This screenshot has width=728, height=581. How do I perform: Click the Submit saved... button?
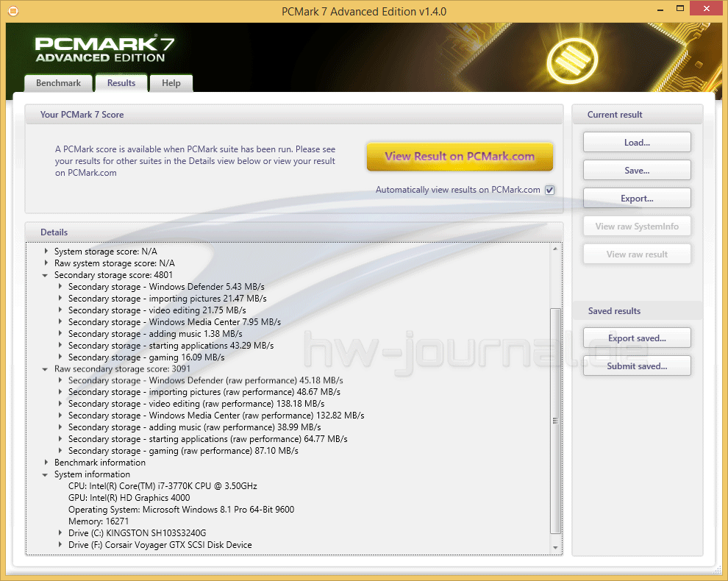click(x=637, y=366)
